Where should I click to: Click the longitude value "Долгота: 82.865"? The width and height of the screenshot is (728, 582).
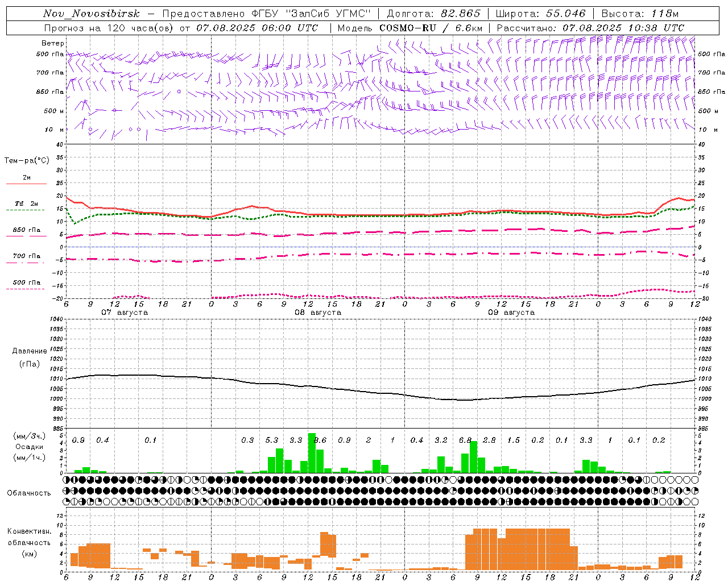point(434,14)
